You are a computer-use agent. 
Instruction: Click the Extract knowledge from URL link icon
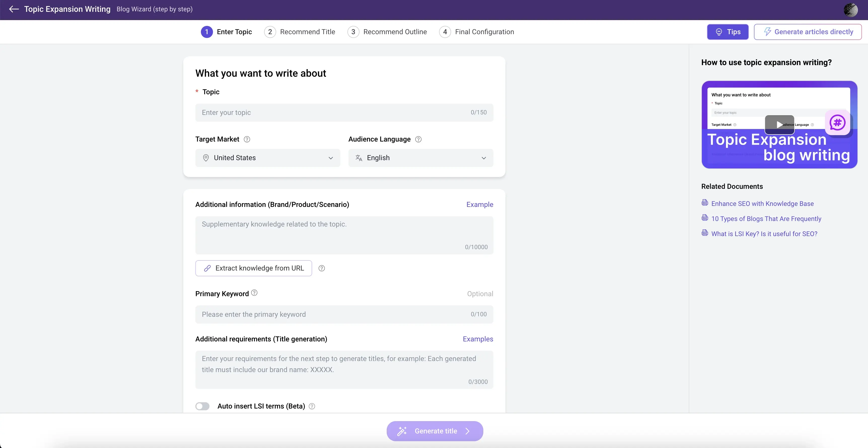[x=207, y=268]
